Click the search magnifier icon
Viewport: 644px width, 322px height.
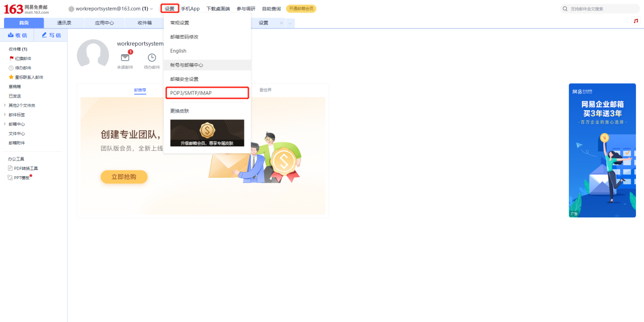(565, 9)
